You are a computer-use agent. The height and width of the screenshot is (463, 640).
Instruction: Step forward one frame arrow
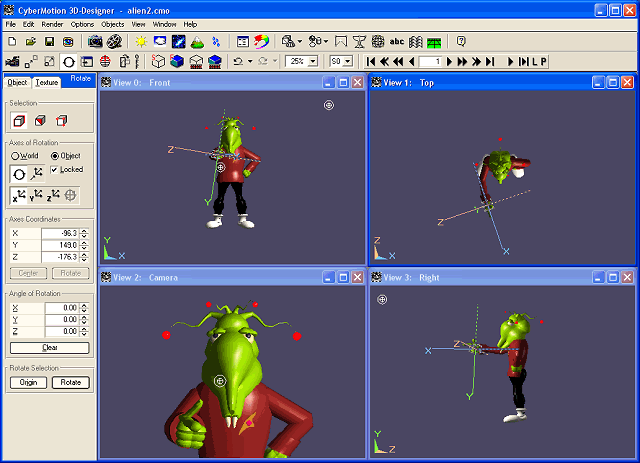pos(449,62)
